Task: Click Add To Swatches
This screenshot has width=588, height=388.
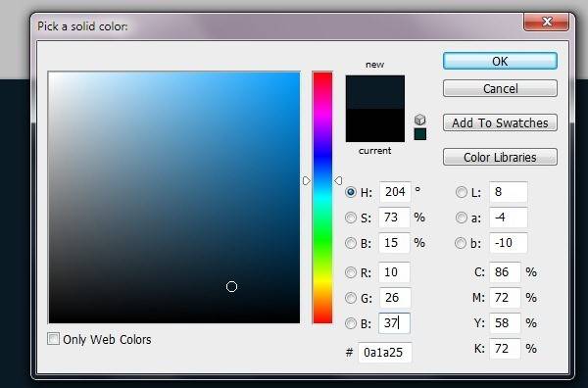Action: point(500,122)
